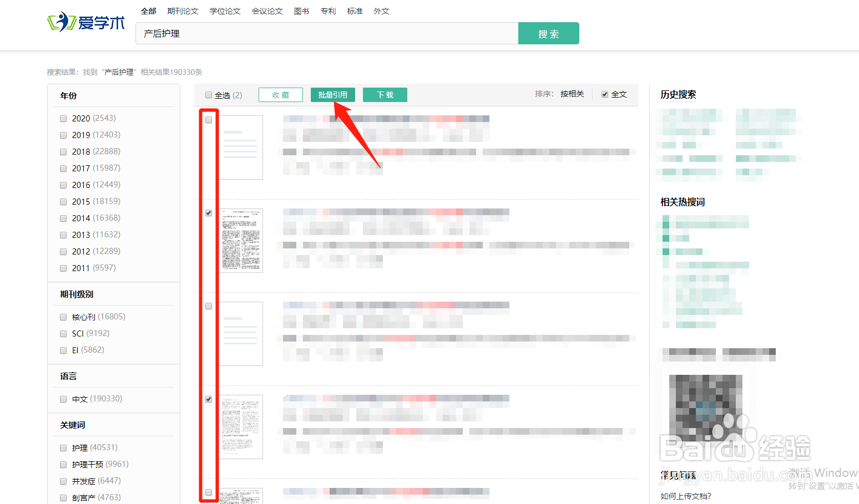Check the 并发症 keyword filter
This screenshot has width=859, height=504.
pyautogui.click(x=63, y=481)
